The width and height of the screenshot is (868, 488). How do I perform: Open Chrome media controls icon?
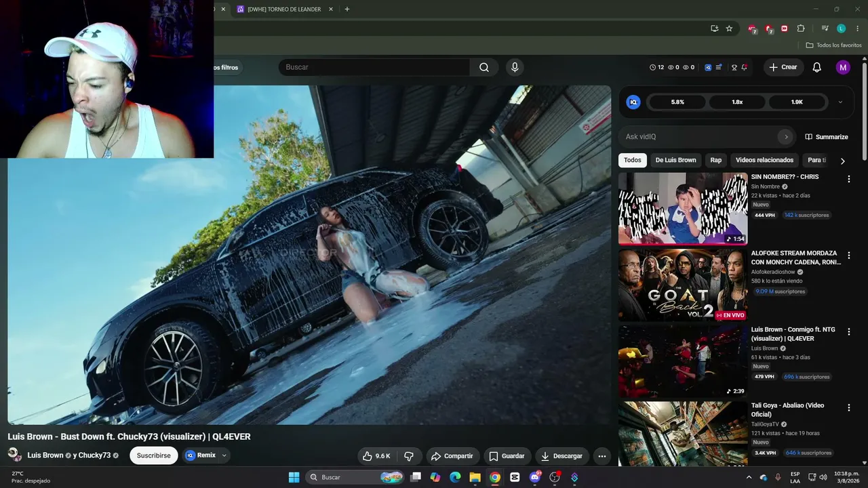[825, 28]
